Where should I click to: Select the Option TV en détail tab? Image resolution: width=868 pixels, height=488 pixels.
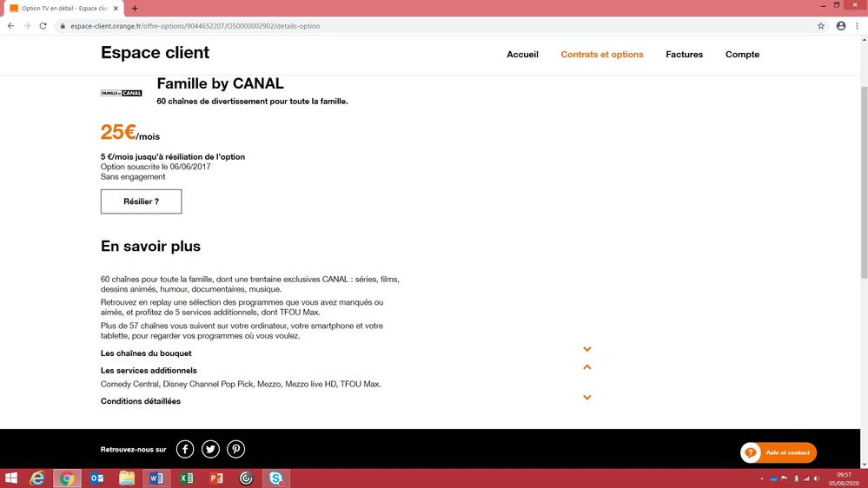(x=63, y=9)
